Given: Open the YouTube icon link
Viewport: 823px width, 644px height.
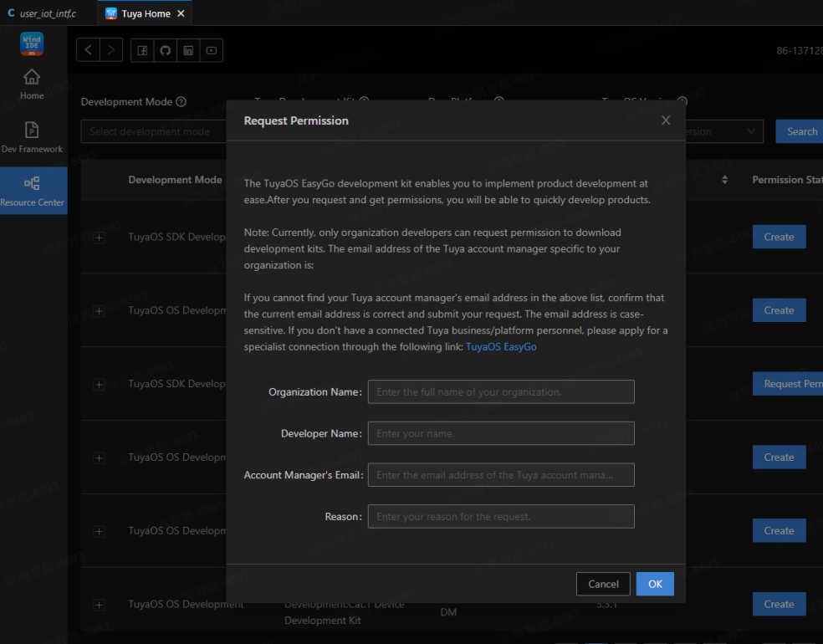Looking at the screenshot, I should point(212,51).
